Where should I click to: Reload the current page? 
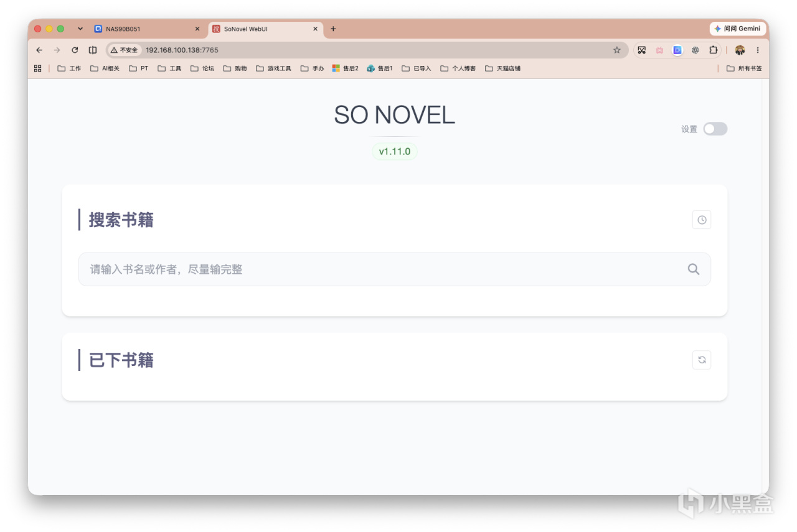click(75, 50)
